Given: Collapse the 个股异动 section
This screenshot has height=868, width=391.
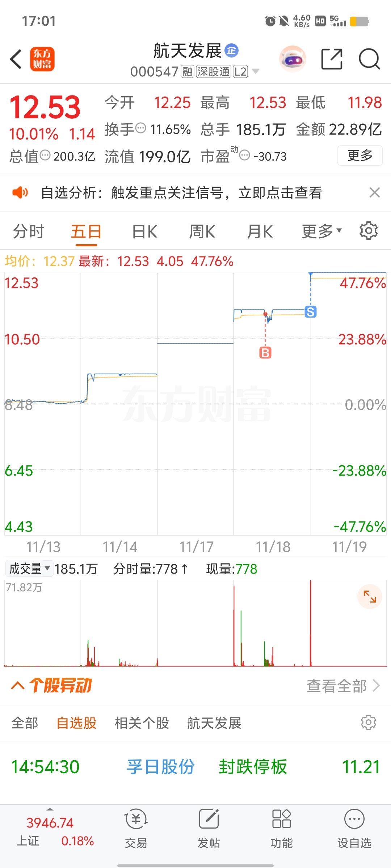Looking at the screenshot, I should pyautogui.click(x=18, y=685).
